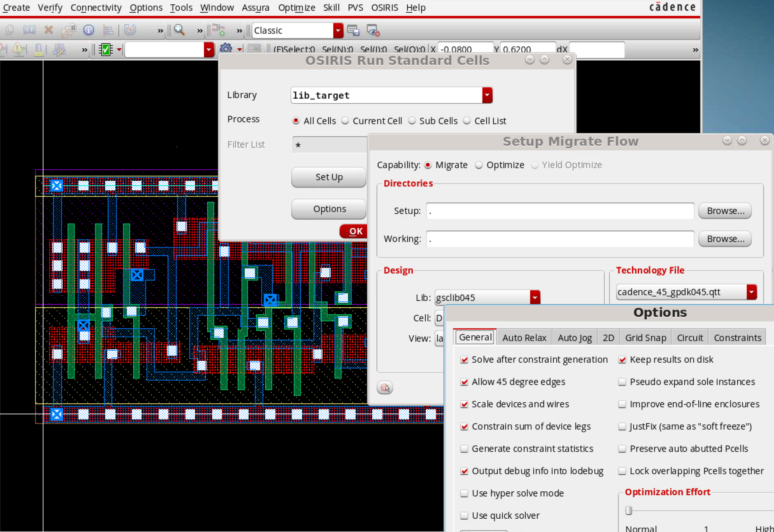774x532 pixels.
Task: Select the Current Cell process option
Action: point(345,121)
